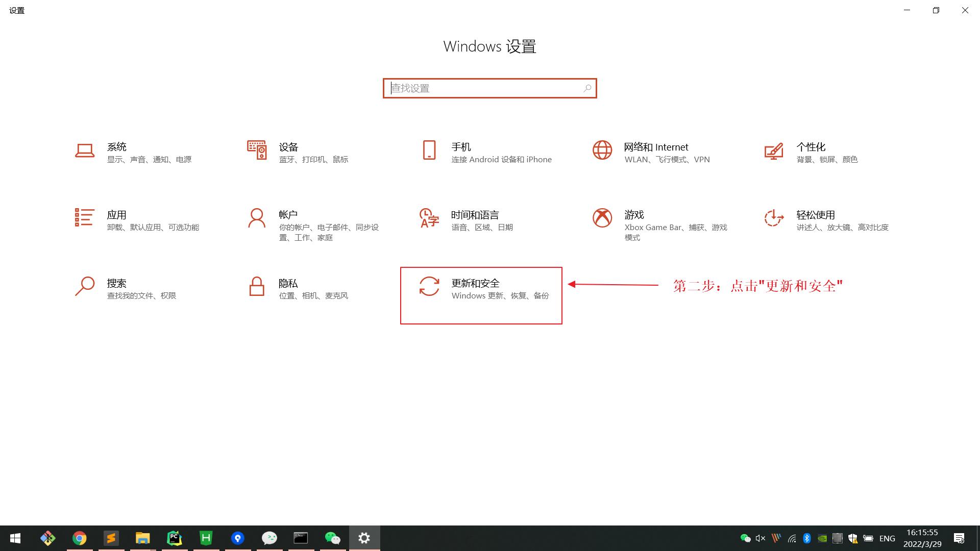Open 时间和语言 settings
The image size is (980, 551).
(x=474, y=220)
